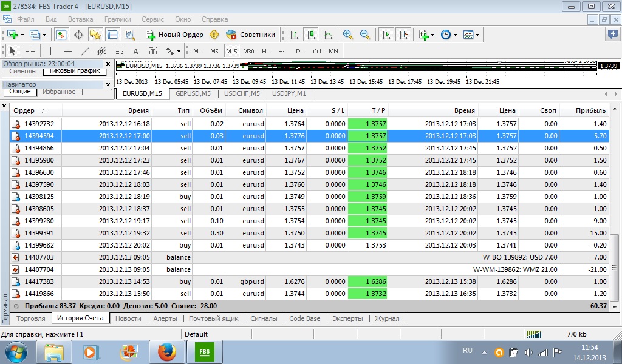The height and width of the screenshot is (364, 622).
Task: Switch to the M30 timeframe
Action: (x=248, y=51)
